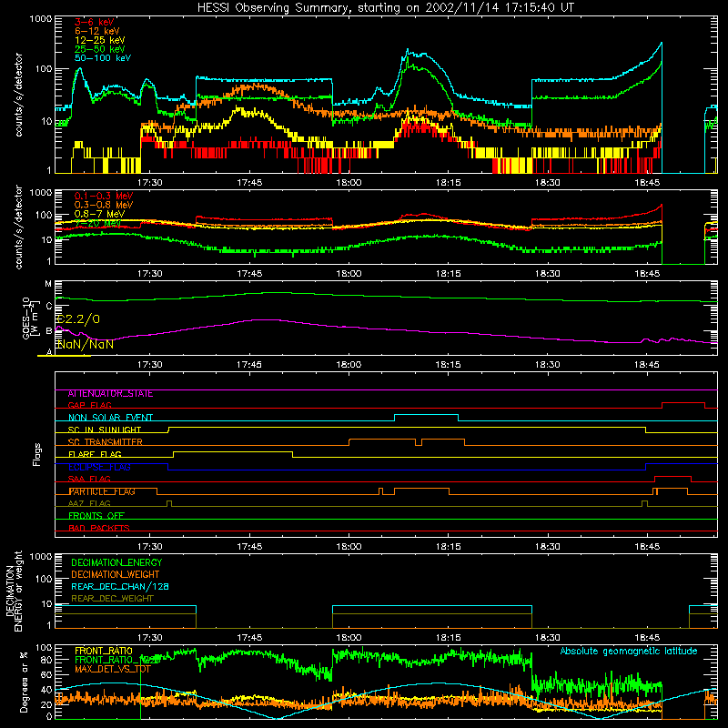This screenshot has height=728, width=728.
Task: Click the 17:45 tick label under the GOES panel
Action: click(249, 365)
